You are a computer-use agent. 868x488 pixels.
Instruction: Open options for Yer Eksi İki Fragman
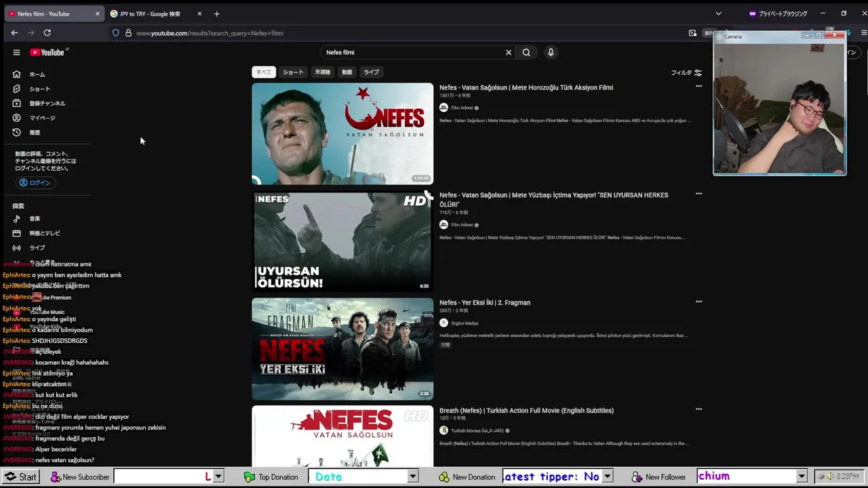tap(698, 302)
